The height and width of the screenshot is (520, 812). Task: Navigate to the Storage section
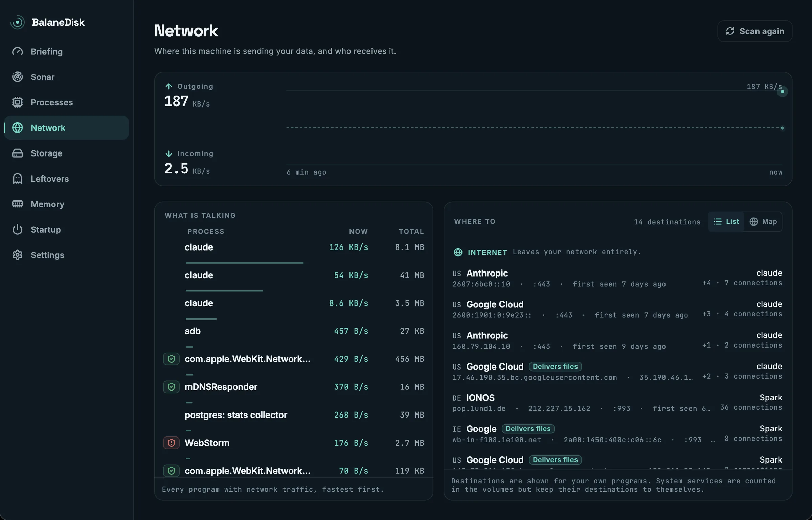[66, 153]
